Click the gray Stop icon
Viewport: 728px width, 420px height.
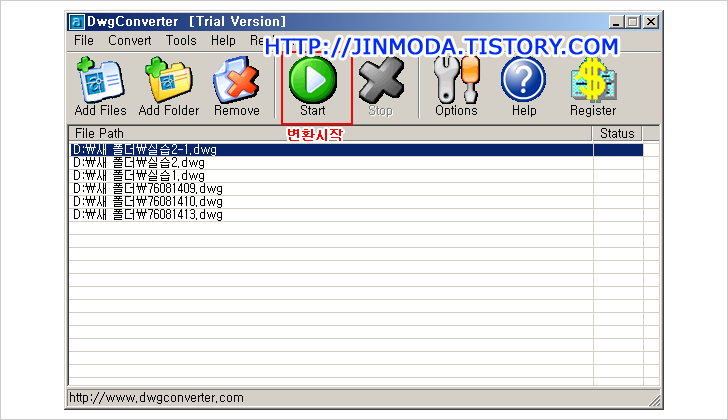(x=381, y=87)
